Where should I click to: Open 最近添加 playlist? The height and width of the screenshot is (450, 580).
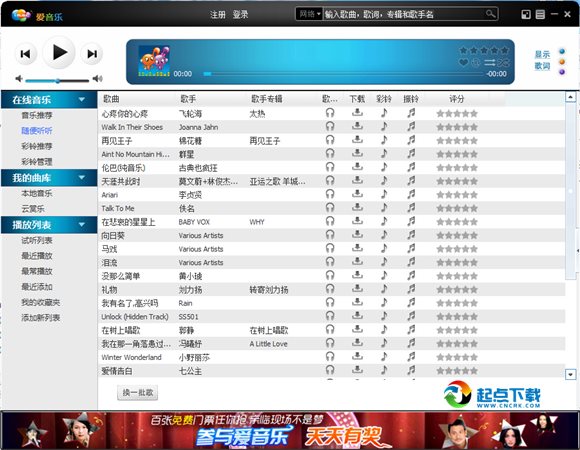point(37,287)
